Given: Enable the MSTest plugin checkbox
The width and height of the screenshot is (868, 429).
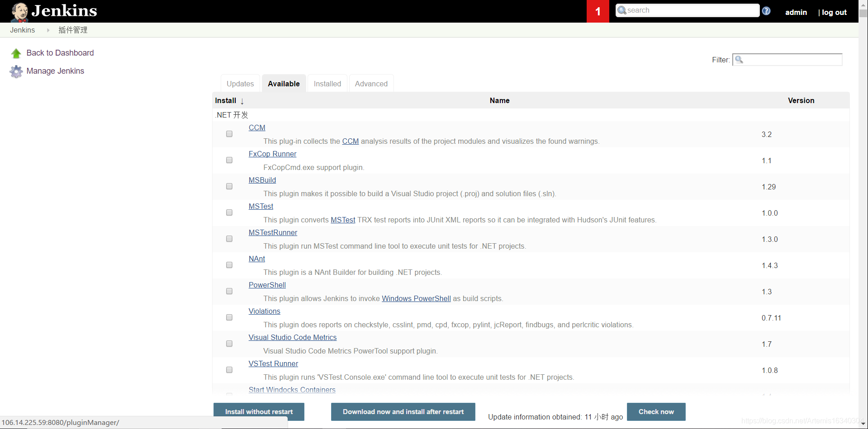Looking at the screenshot, I should 229,212.
